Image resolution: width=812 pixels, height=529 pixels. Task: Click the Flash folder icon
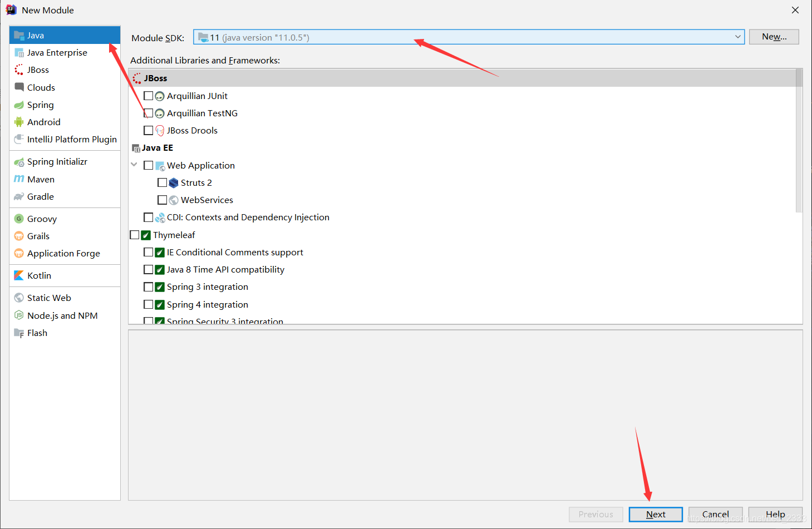(19, 333)
